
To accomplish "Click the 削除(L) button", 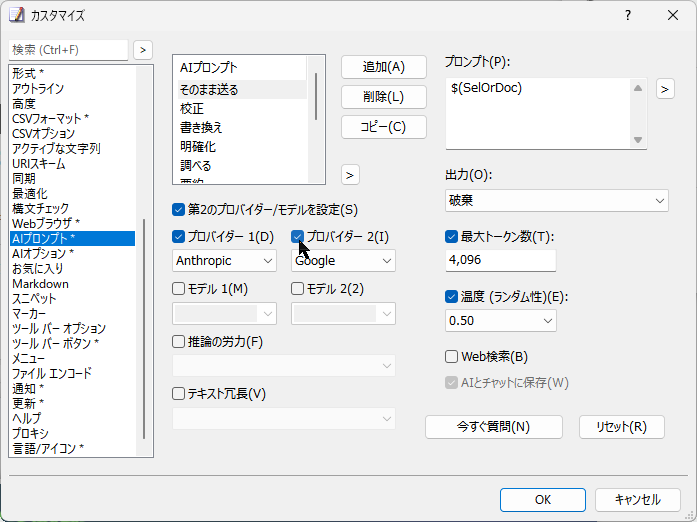I will [x=384, y=97].
